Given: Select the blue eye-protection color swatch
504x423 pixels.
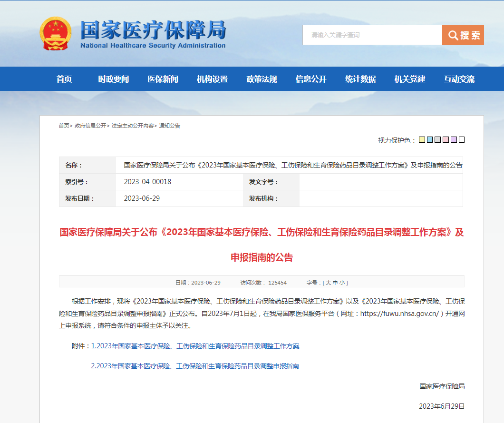Looking at the screenshot, I should [430, 139].
